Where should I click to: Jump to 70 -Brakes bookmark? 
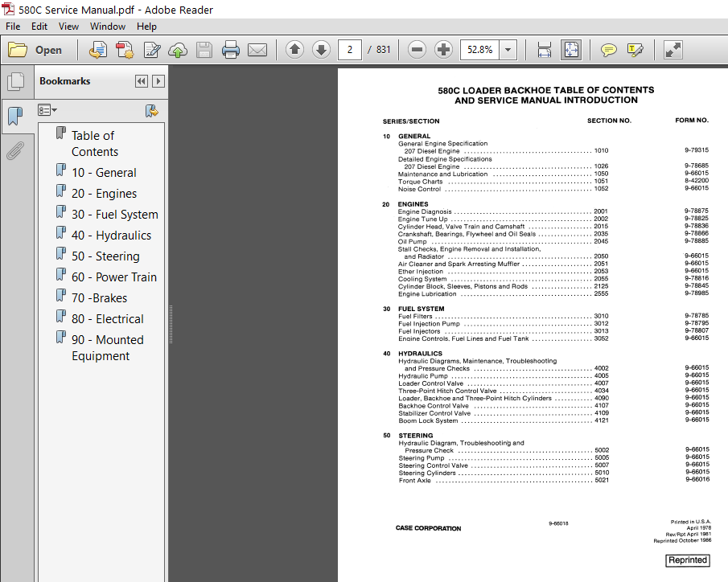(x=100, y=298)
